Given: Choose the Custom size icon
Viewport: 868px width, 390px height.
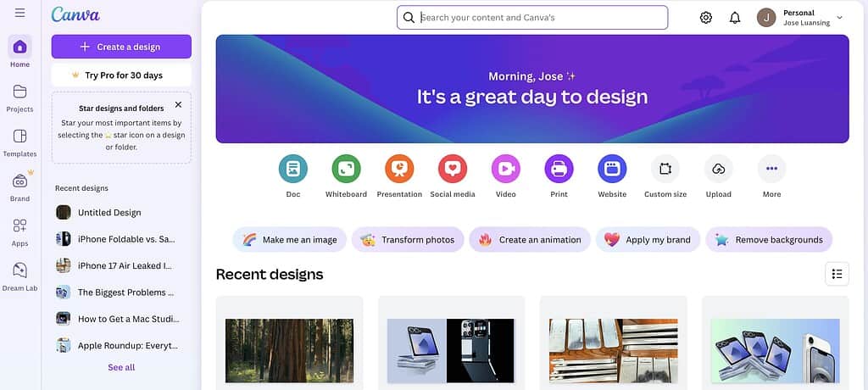Looking at the screenshot, I should coord(665,169).
